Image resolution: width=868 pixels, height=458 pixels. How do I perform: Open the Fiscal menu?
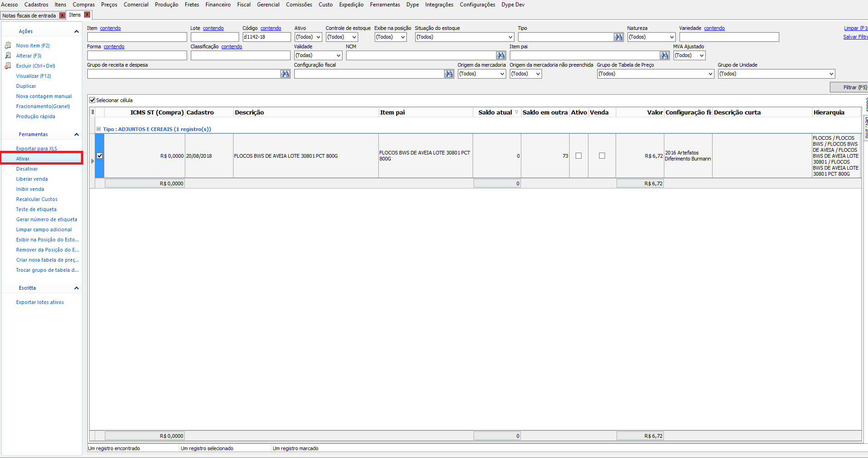point(244,5)
